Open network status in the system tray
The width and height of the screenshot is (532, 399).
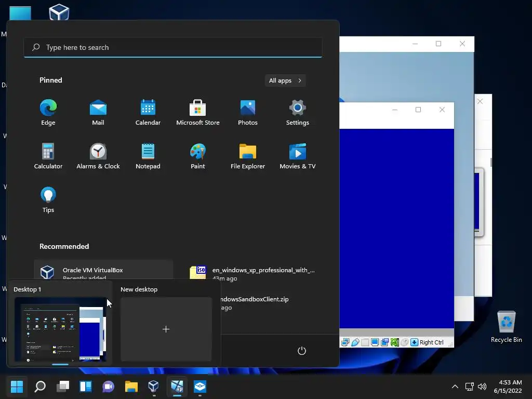pos(470,387)
